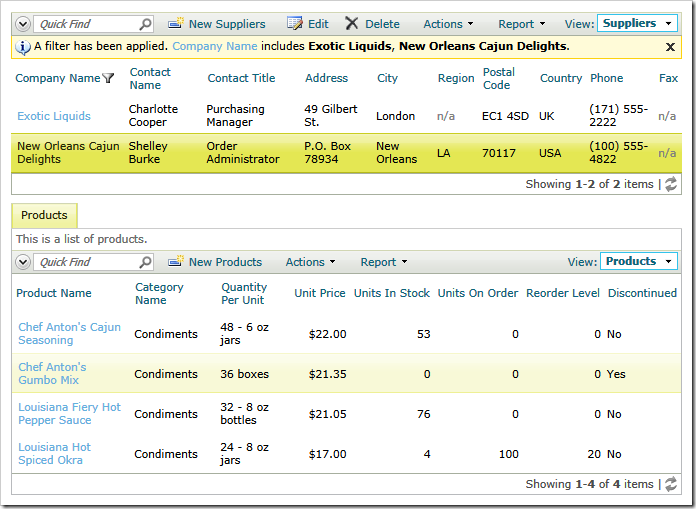Open the Exotic Liquids supplier link
Image resolution: width=696 pixels, height=509 pixels.
54,116
